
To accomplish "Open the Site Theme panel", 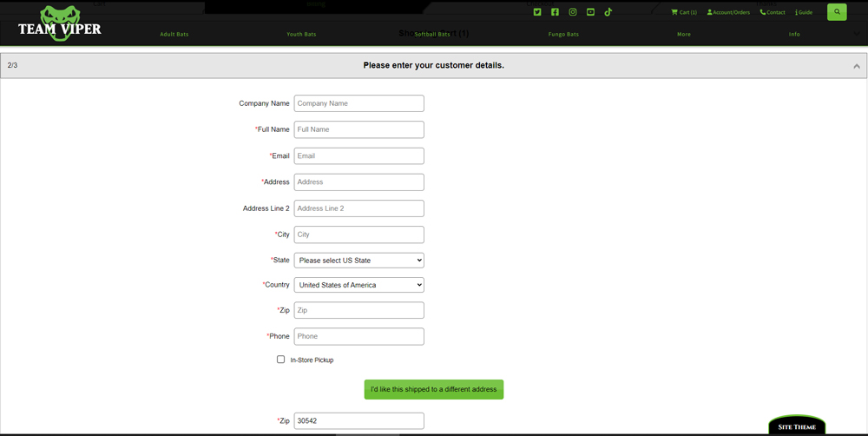I will pos(796,426).
